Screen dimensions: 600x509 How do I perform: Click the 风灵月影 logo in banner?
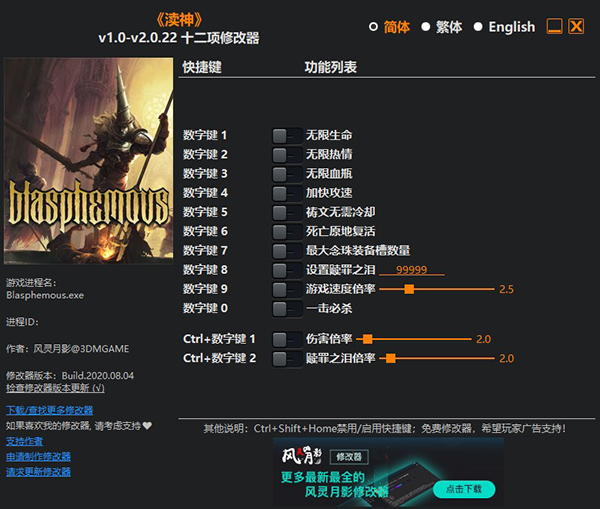point(302,455)
